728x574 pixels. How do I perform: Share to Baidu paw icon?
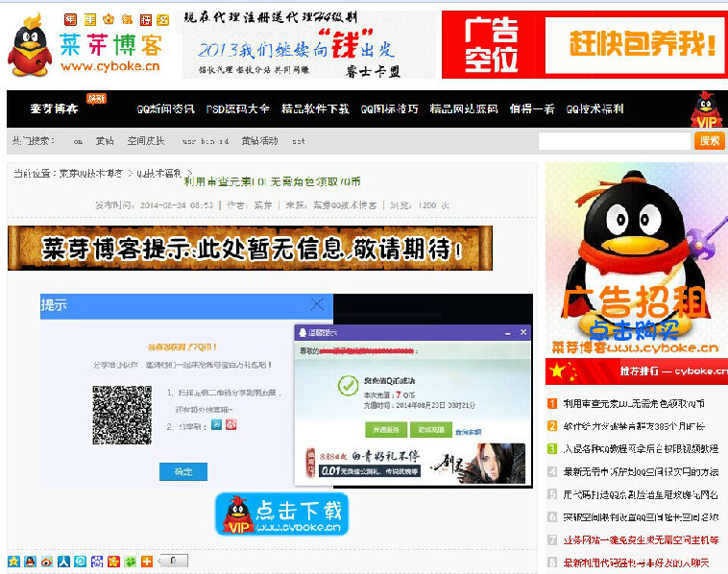[97, 562]
